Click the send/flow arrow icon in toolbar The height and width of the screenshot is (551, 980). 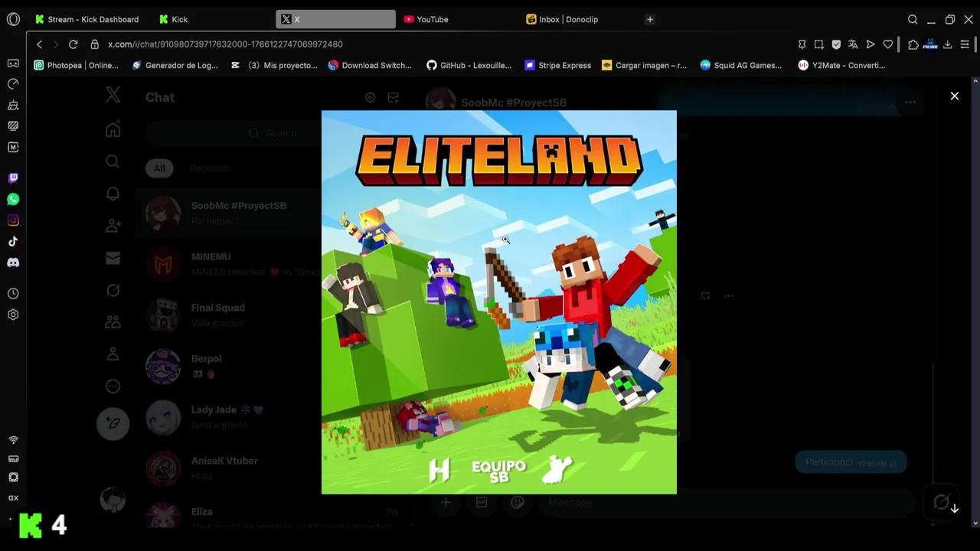point(871,44)
